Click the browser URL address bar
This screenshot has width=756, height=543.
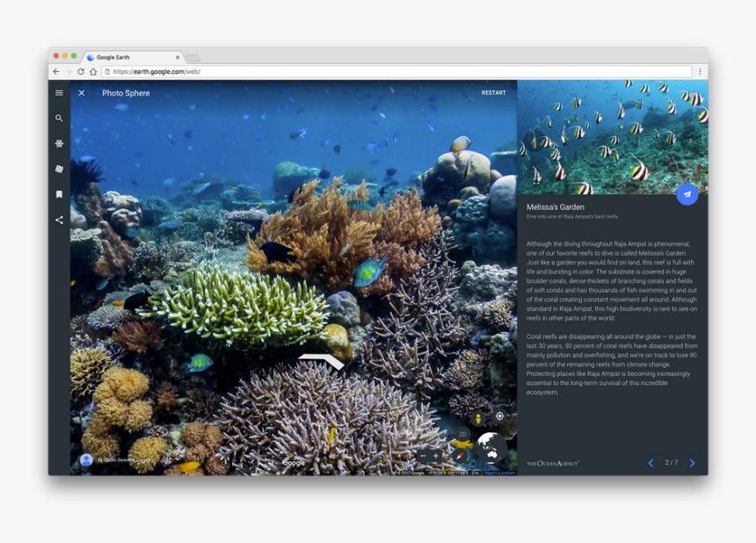tap(396, 72)
